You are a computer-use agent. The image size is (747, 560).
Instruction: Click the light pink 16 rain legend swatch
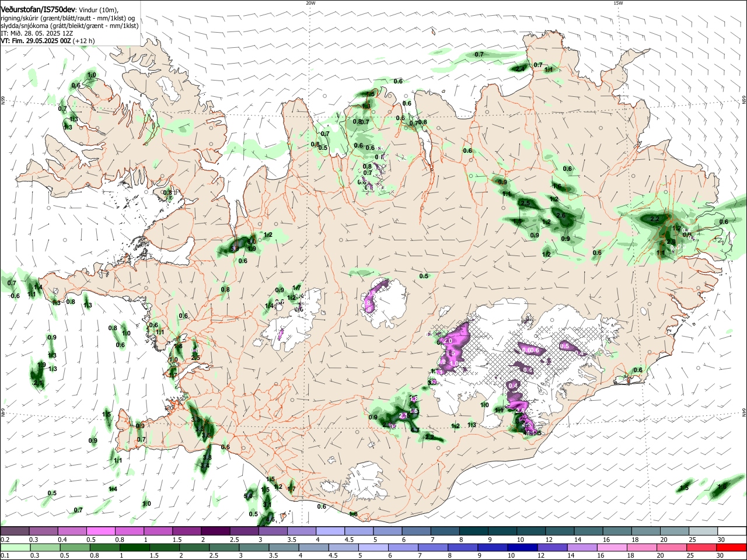[612, 547]
